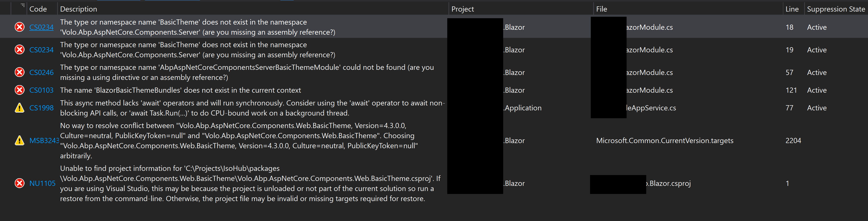The height and width of the screenshot is (221, 868).
Task: Open the CS0234 error code link
Action: 41,27
